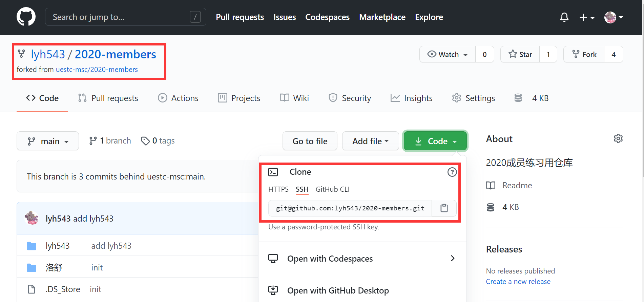View the stargazers count 1
The height and width of the screenshot is (302, 644).
click(548, 54)
